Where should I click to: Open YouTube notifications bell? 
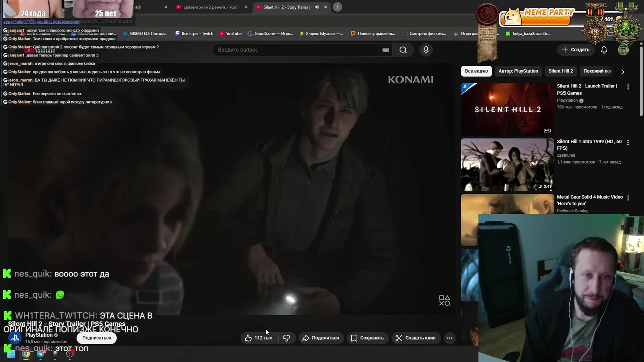point(604,50)
